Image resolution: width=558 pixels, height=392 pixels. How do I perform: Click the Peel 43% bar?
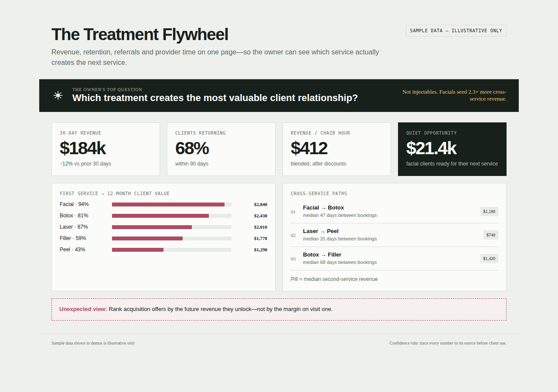[172, 250]
